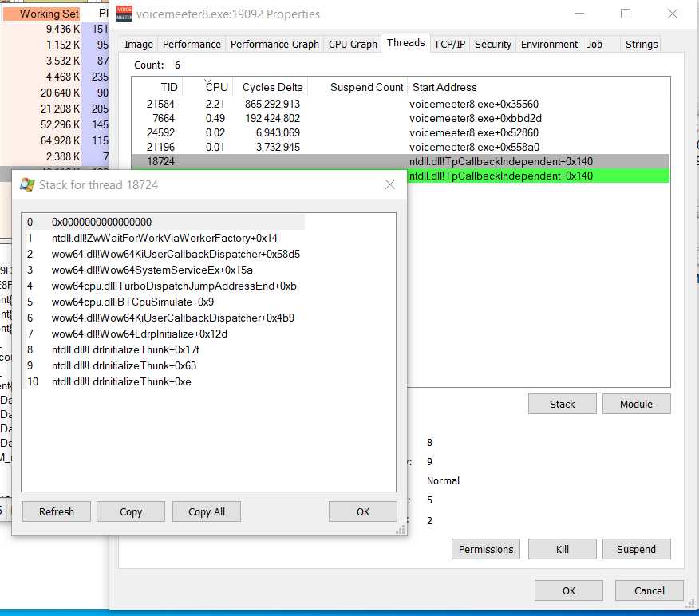699x616 pixels.
Task: Select the TCP/IP tab
Action: (449, 44)
